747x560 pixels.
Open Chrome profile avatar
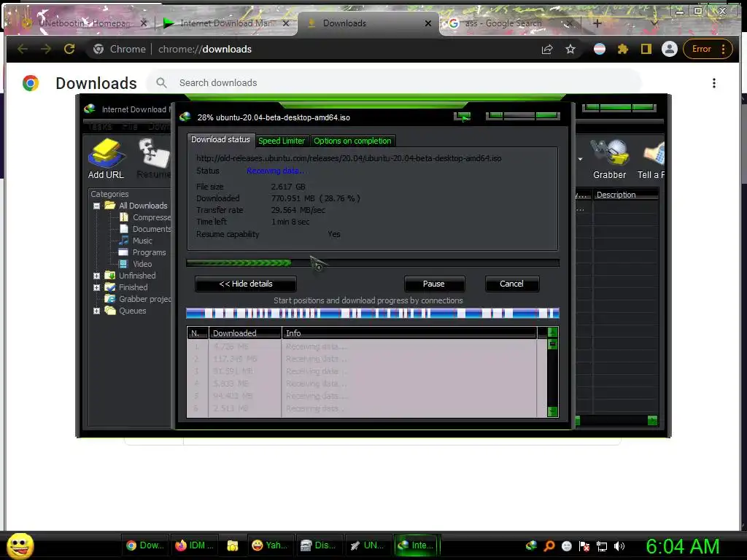point(670,49)
